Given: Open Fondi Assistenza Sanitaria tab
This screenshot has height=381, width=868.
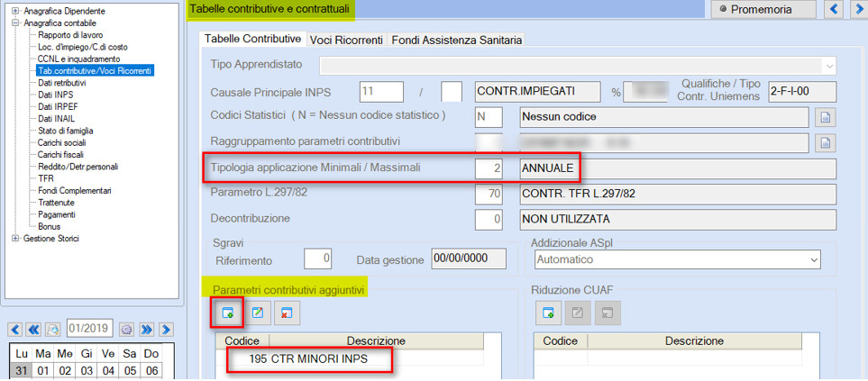Looking at the screenshot, I should pos(457,40).
